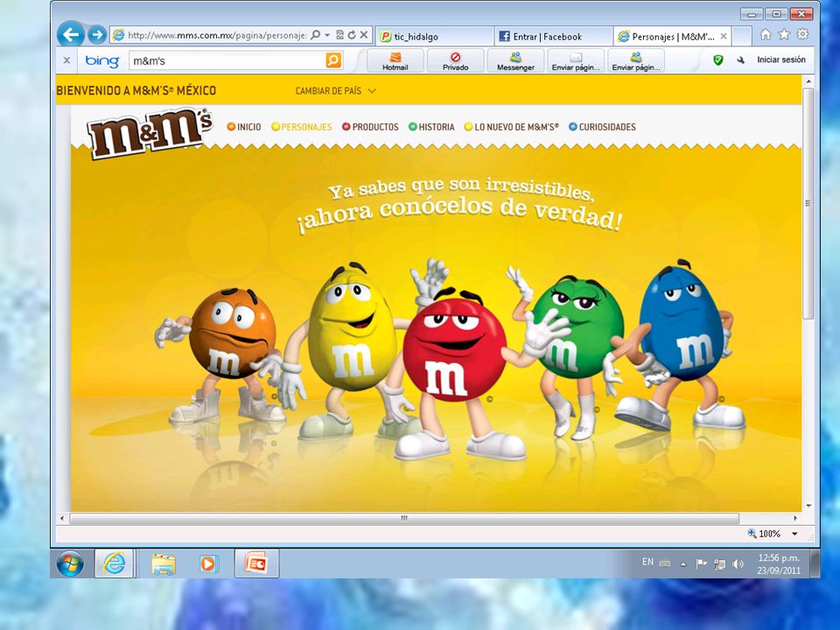
Task: Click the horizontal scrollbar left arrow
Action: (x=62, y=518)
